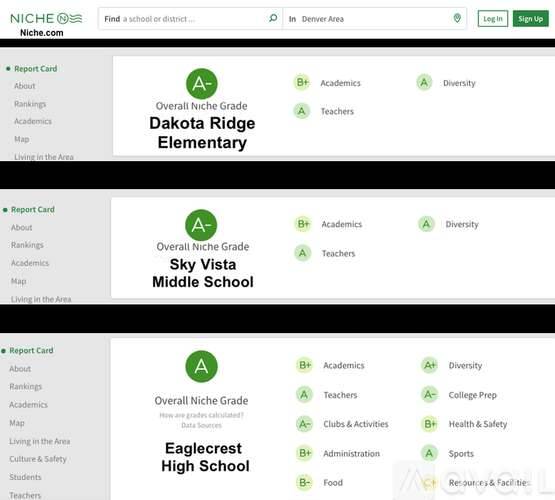
Task: Click the search magnifier icon
Action: pyautogui.click(x=273, y=18)
